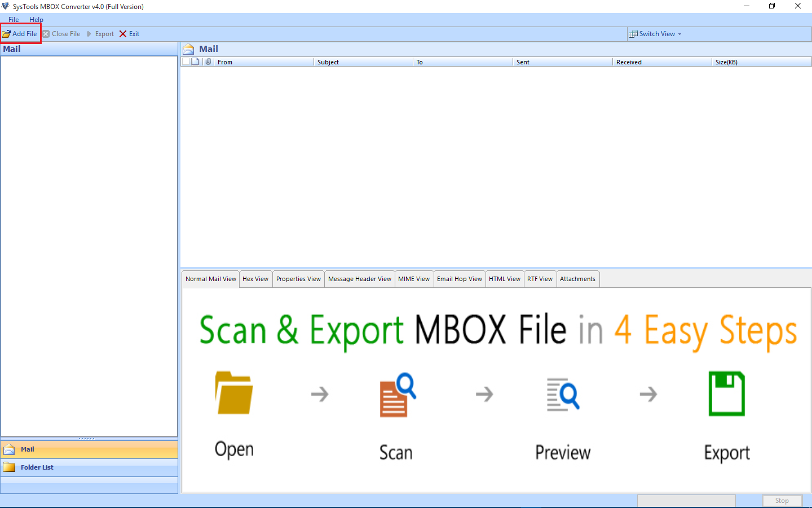
Task: Click the Switch View grid icon
Action: 633,34
